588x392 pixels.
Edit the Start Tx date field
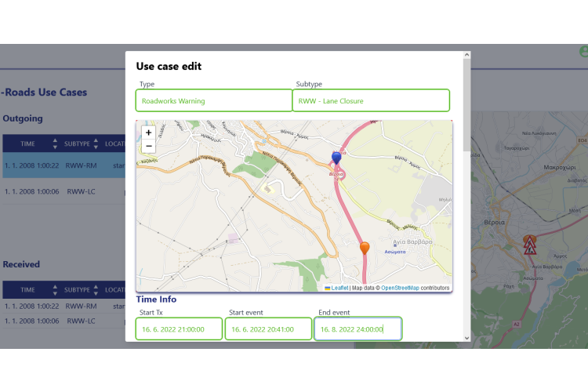pyautogui.click(x=179, y=329)
